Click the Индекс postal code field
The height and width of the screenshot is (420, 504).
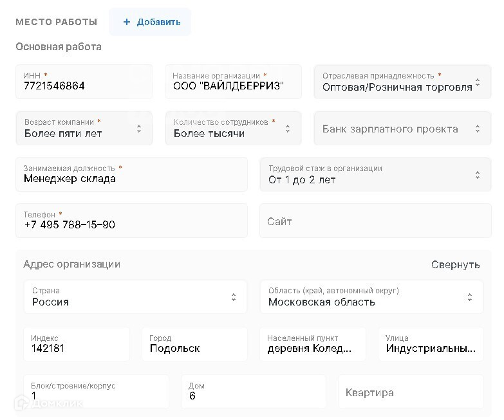pyautogui.click(x=77, y=345)
